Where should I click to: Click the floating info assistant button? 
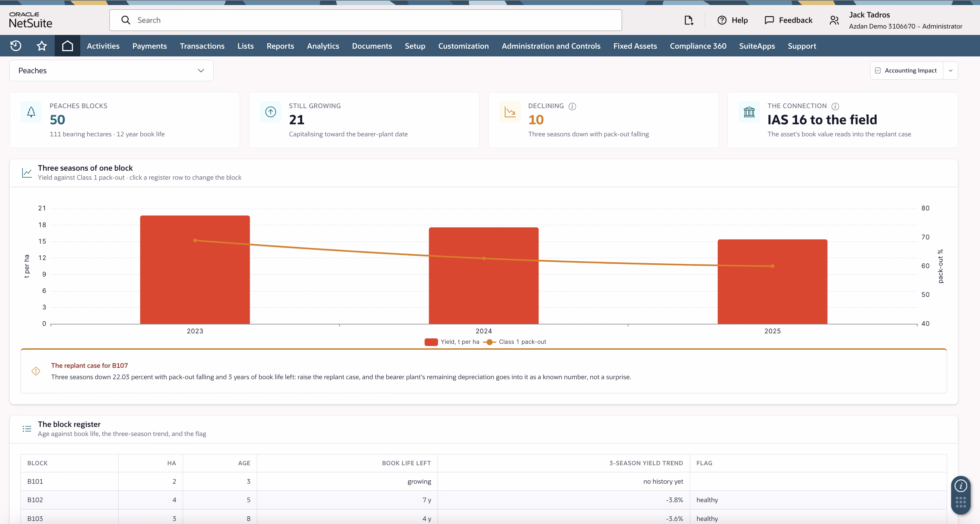click(961, 486)
